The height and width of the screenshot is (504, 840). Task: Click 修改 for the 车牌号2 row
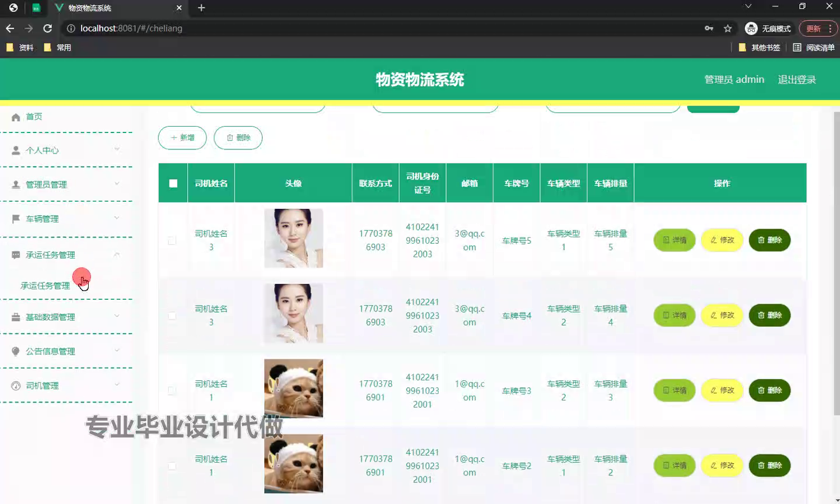coord(722,466)
